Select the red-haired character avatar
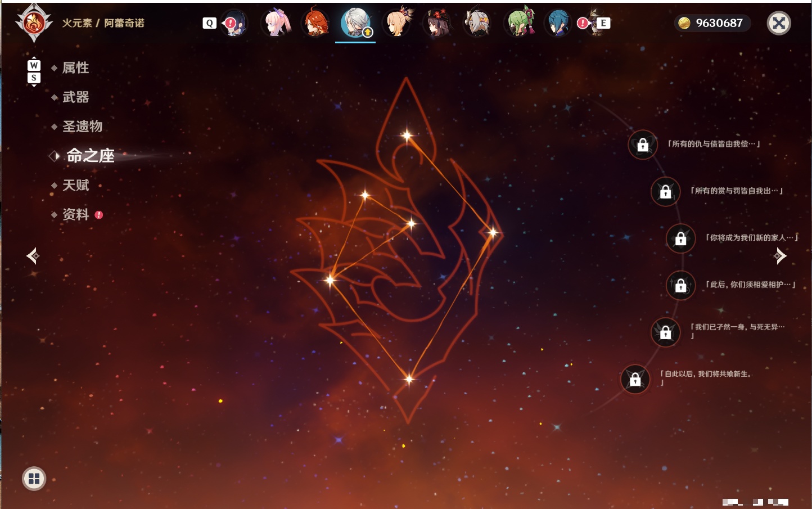 tap(316, 23)
